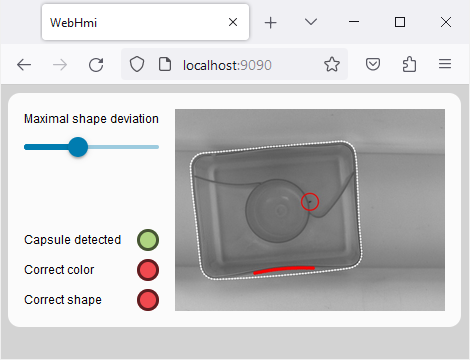The width and height of the screenshot is (470, 360).
Task: Click the Correct shape label
Action: (63, 300)
